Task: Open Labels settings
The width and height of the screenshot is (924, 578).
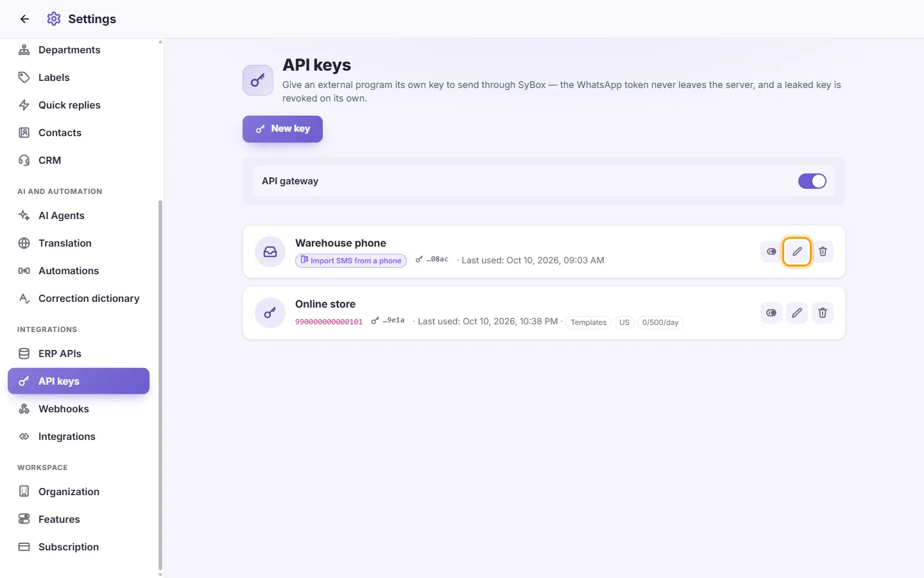Action: coord(78,78)
